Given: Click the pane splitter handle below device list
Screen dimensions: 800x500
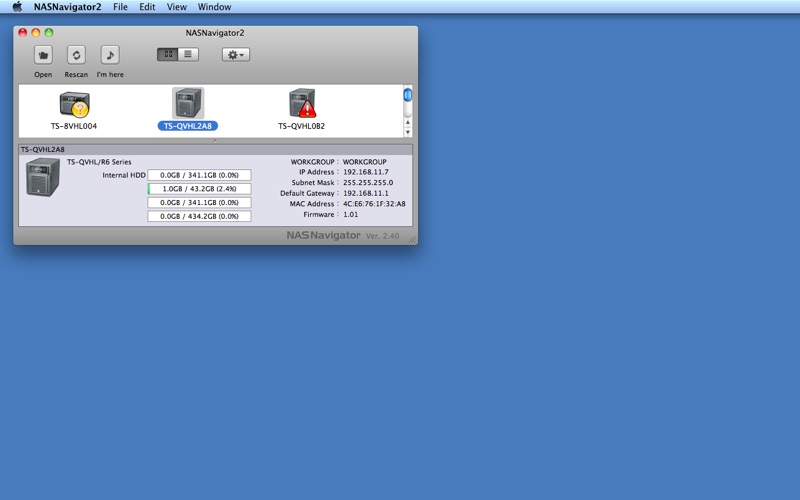Looking at the screenshot, I should click(215, 141).
